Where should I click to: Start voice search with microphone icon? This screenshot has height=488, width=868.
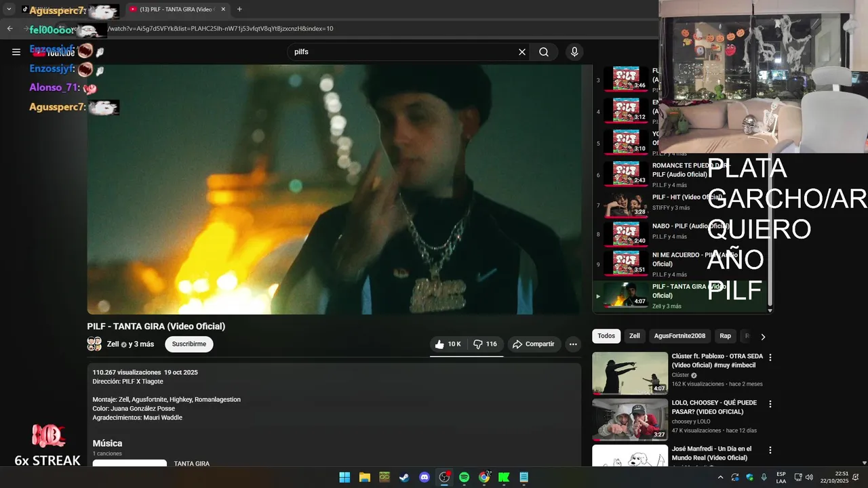574,52
